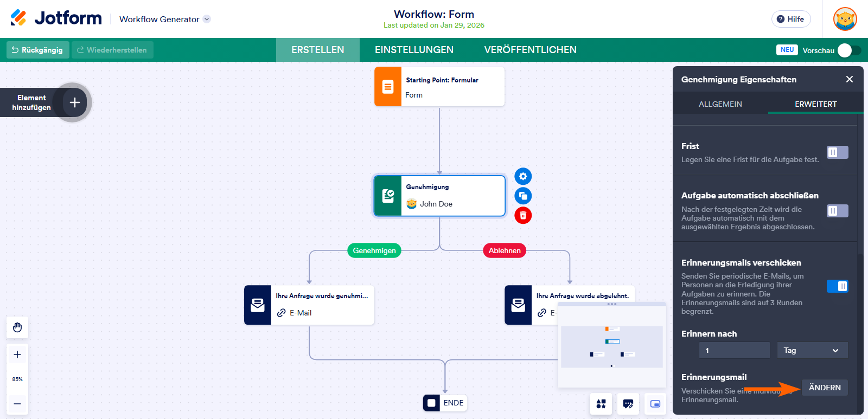The width and height of the screenshot is (868, 419).
Task: Click the auto-arrange elements icon
Action: (601, 404)
